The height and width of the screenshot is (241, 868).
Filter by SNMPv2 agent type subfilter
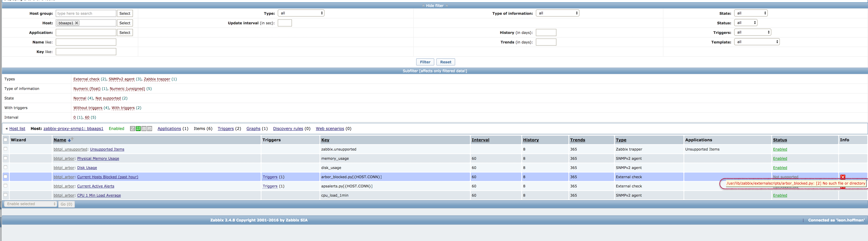121,79
